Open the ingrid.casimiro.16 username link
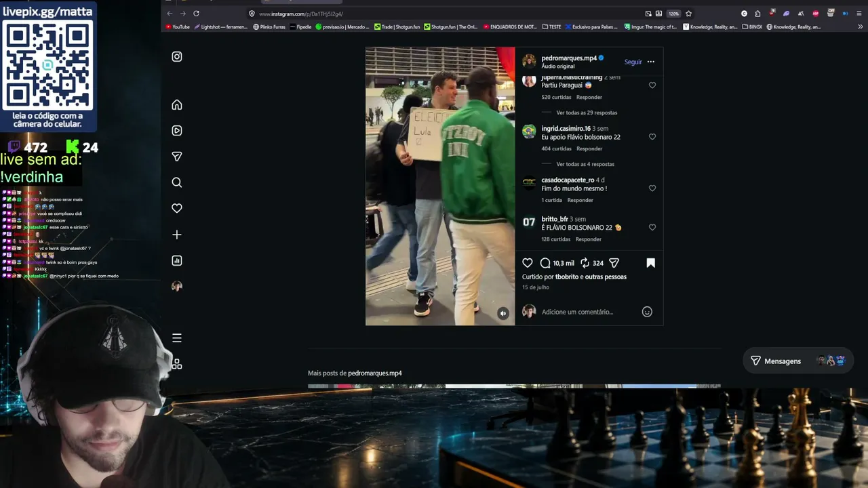This screenshot has height=488, width=868. tap(566, 129)
